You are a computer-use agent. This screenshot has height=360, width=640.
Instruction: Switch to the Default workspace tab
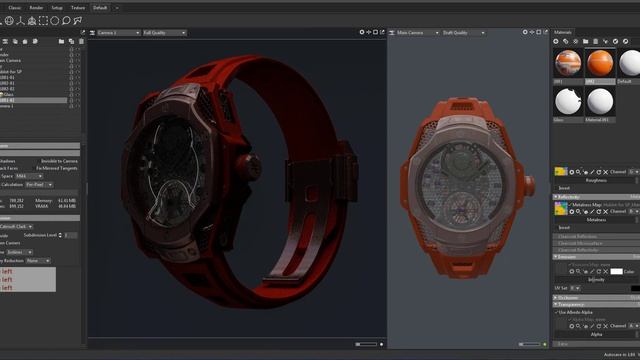[x=100, y=8]
